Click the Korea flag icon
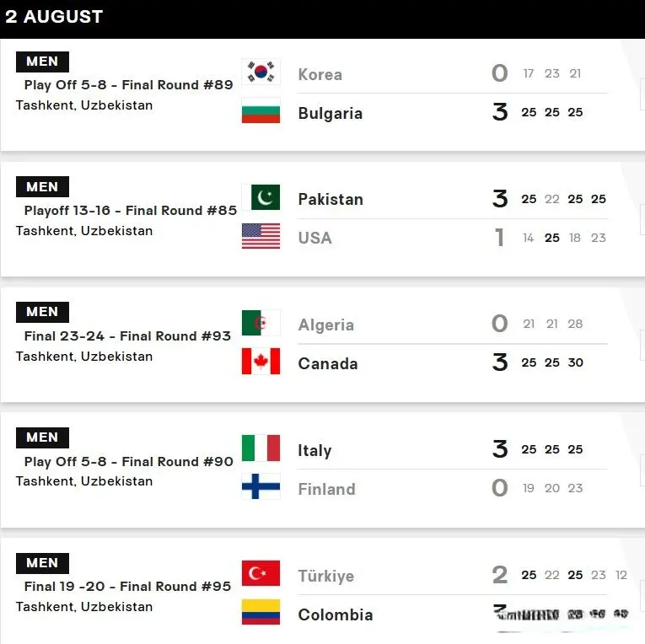Viewport: 645px width, 644px height. (261, 72)
